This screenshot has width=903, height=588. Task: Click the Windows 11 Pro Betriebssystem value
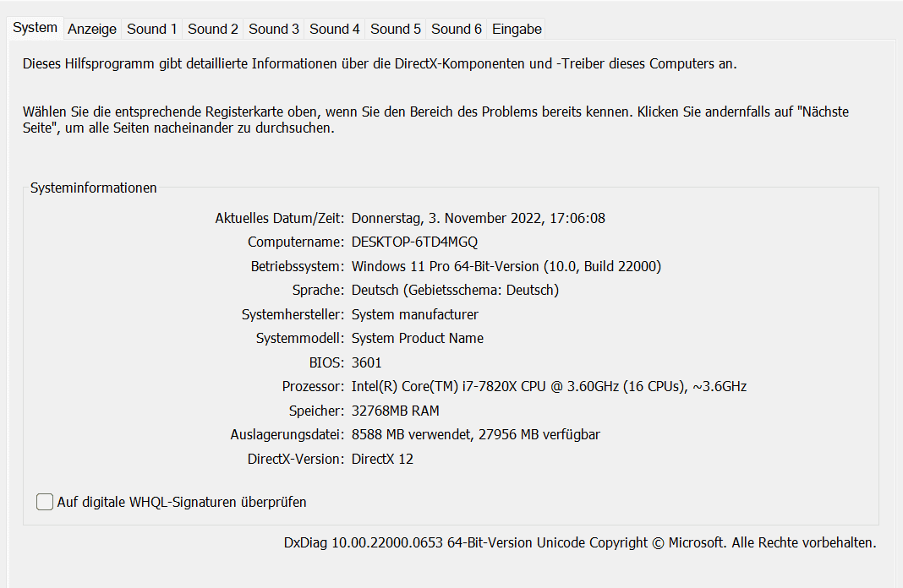[506, 266]
